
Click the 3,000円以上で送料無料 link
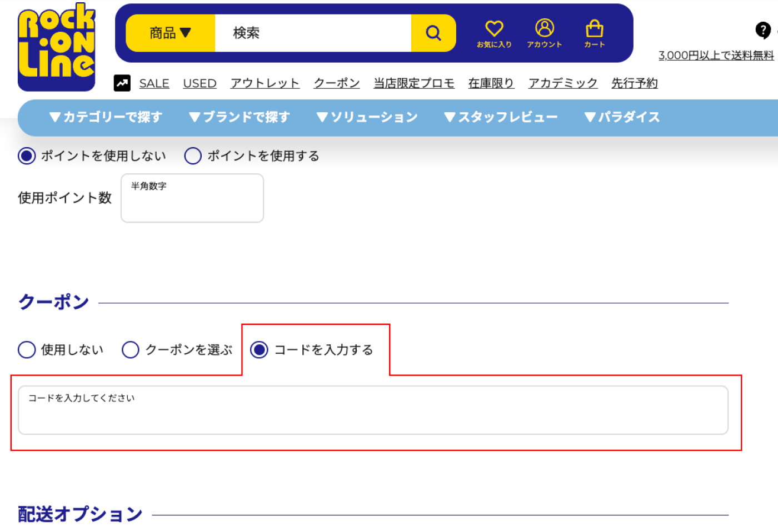tap(716, 55)
